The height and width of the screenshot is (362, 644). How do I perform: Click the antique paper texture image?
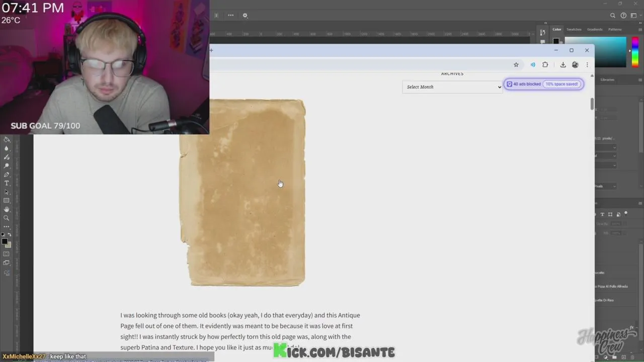243,193
